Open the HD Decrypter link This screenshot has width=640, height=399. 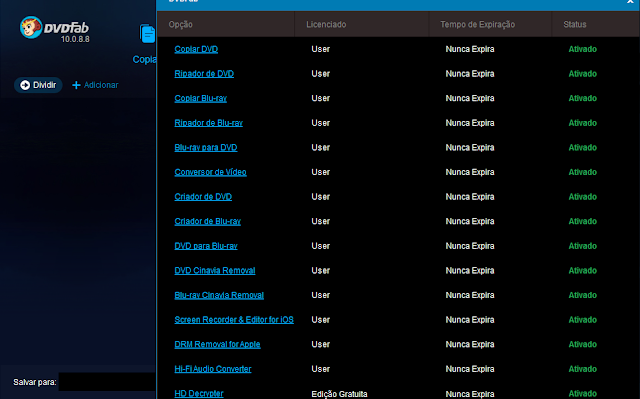[199, 394]
